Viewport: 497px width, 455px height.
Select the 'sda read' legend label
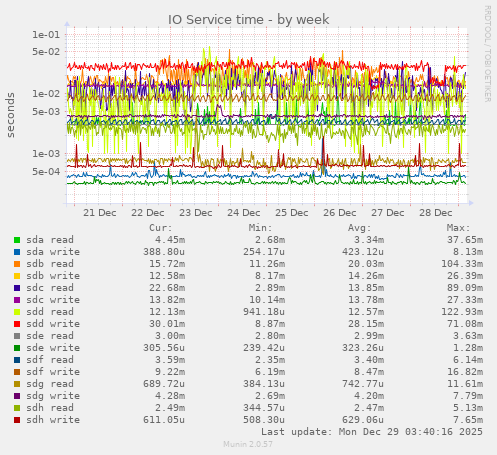point(50,240)
